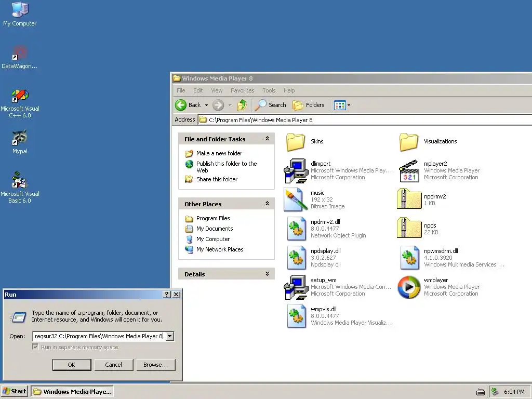532x399 pixels.
Task: Select the npdsplay.dll file icon
Action: (x=296, y=258)
